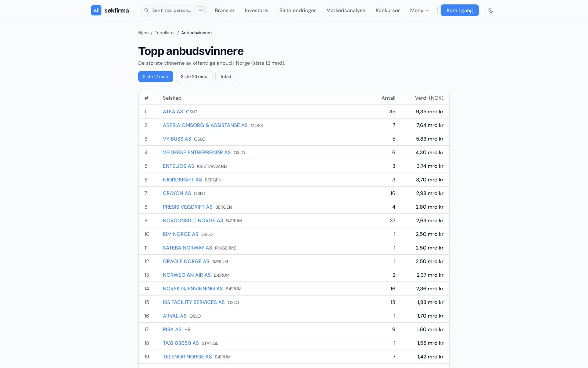Select the Totalt filter
588x368 pixels.
tap(226, 77)
